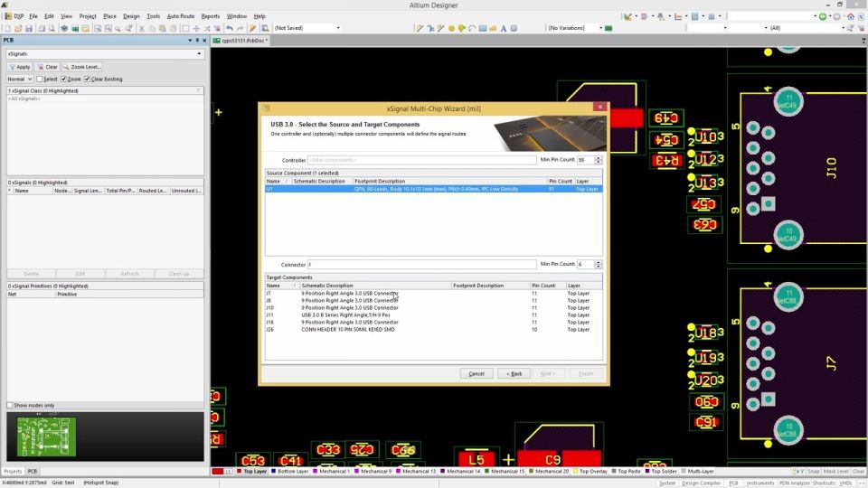868x488 pixels.
Task: Pin the PCB panel with pushpin icon
Action: tap(197, 41)
